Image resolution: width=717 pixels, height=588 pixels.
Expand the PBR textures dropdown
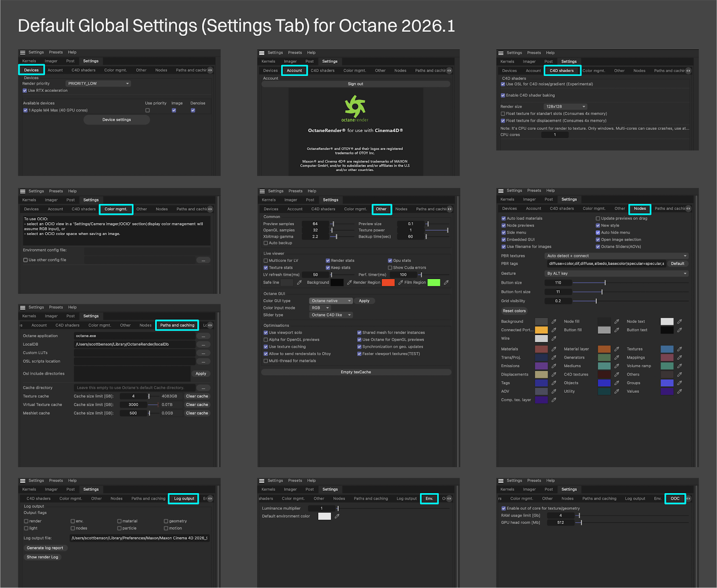tap(616, 256)
